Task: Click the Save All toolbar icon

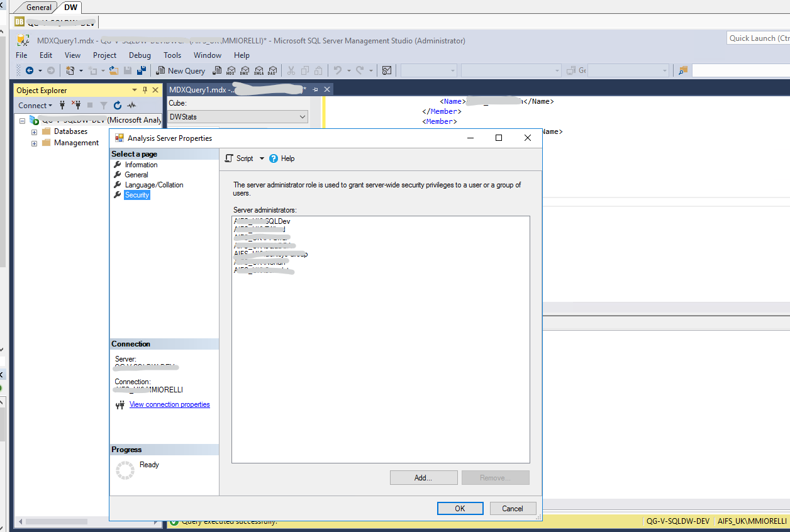Action: 142,70
